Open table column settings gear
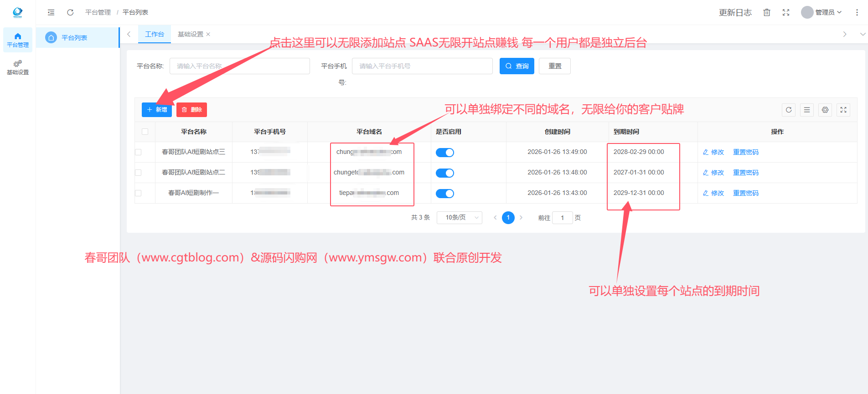 (825, 110)
